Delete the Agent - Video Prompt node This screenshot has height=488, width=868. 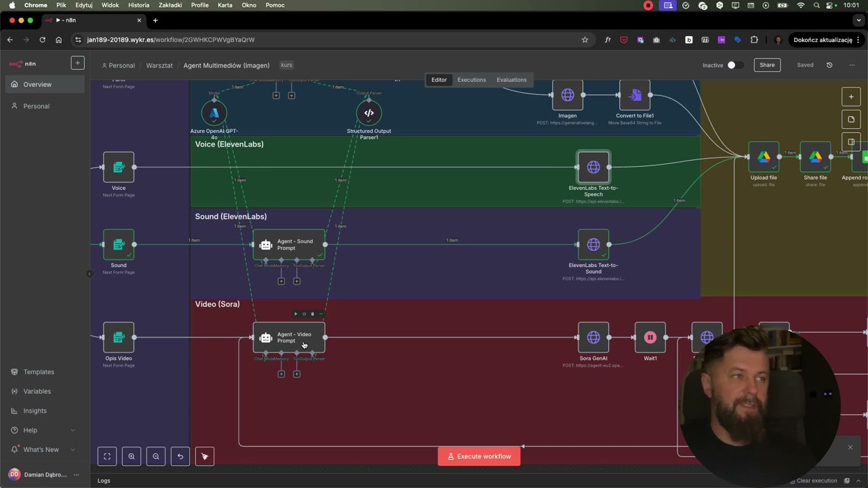pos(312,314)
